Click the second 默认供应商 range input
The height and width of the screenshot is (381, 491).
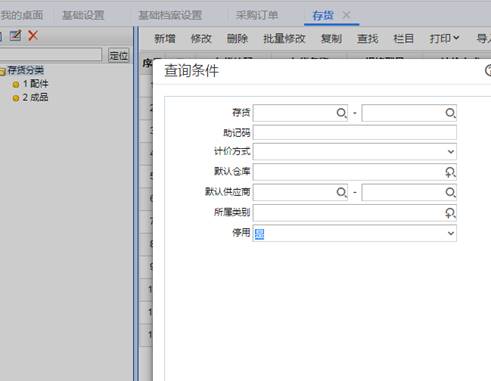click(x=409, y=192)
